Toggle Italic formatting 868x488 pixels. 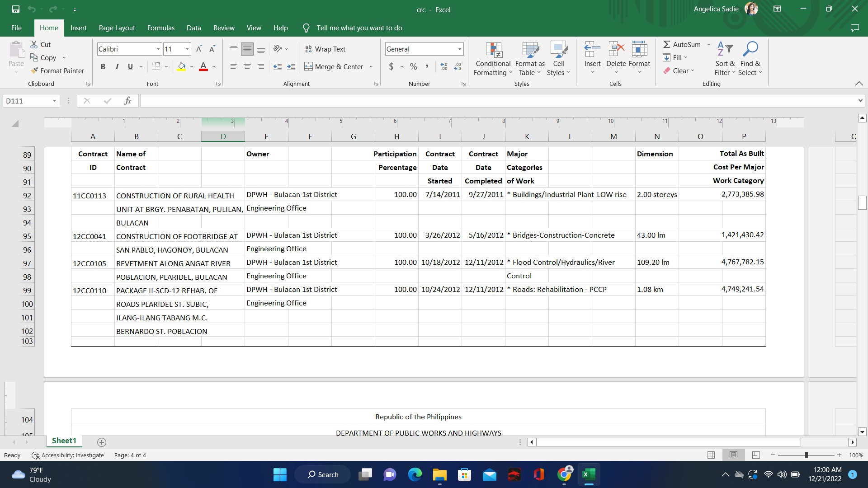(x=117, y=66)
